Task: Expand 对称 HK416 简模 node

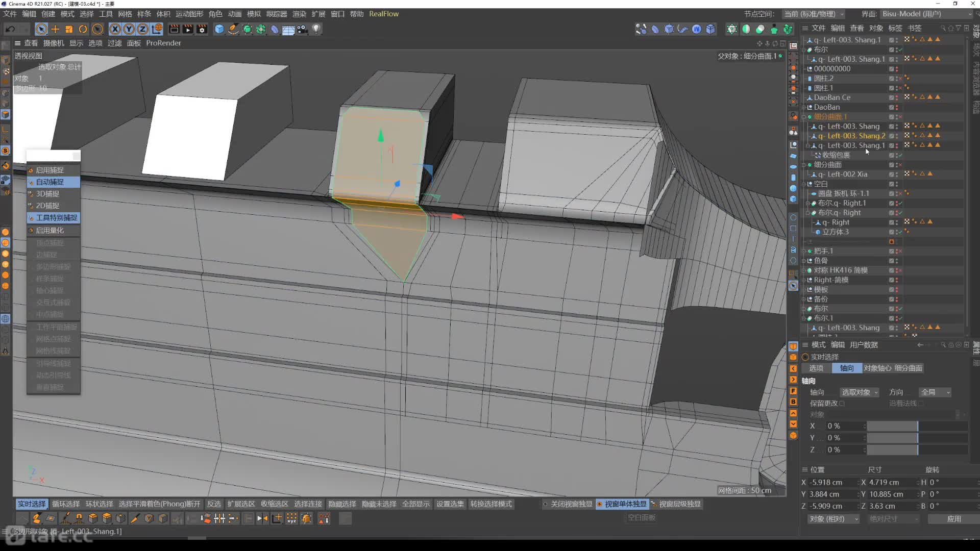Action: pyautogui.click(x=804, y=270)
